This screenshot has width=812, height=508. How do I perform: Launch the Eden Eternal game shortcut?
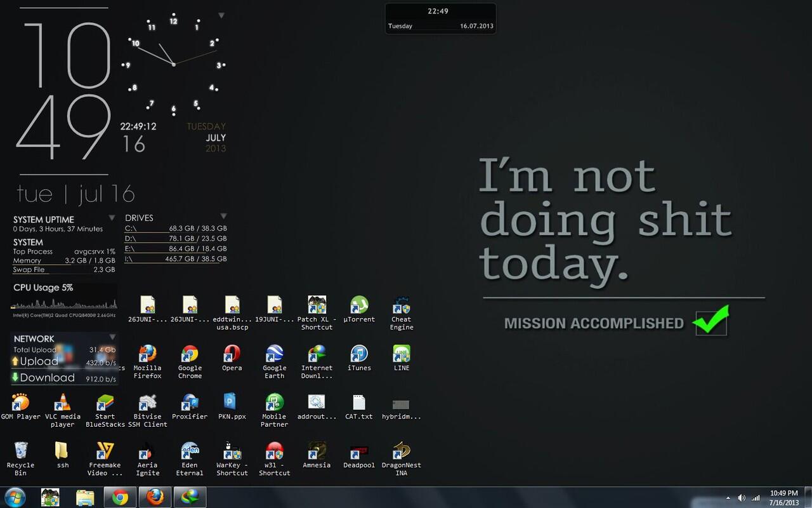[x=190, y=459]
